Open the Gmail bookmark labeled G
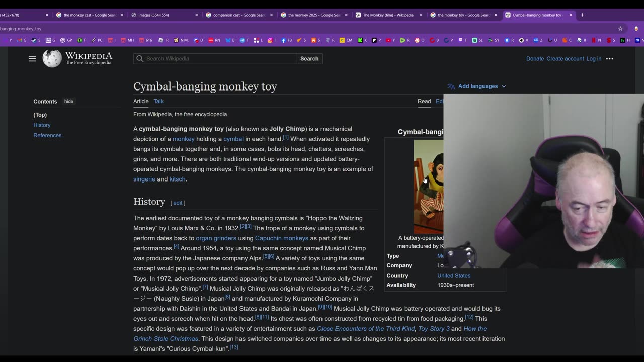 coord(21,40)
